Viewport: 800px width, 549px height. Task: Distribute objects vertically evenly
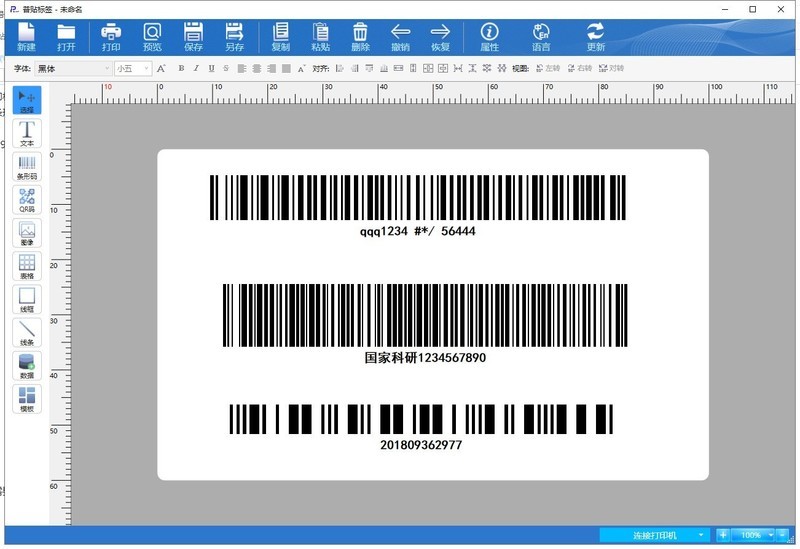pyautogui.click(x=472, y=68)
